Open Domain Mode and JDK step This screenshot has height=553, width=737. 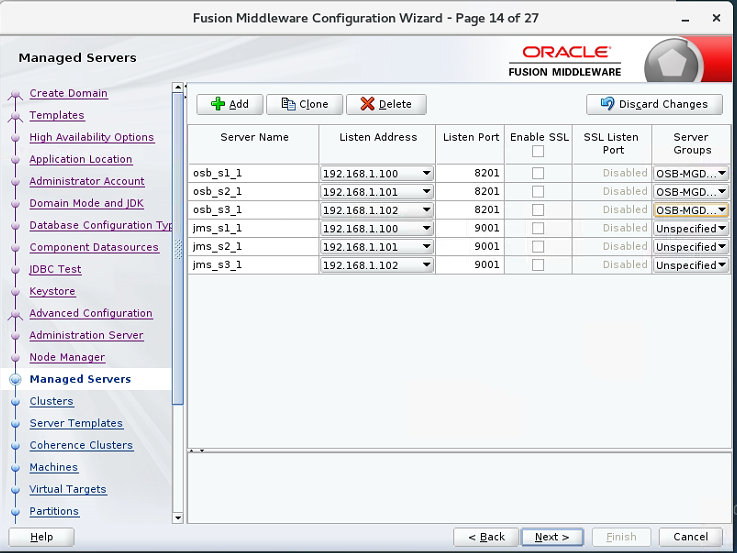coord(86,203)
